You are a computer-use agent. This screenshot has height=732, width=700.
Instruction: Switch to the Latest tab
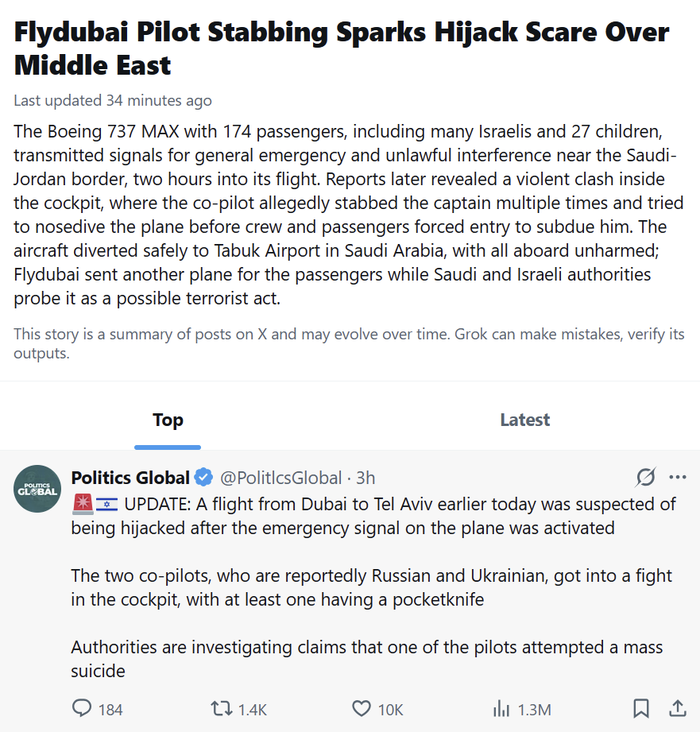click(525, 420)
